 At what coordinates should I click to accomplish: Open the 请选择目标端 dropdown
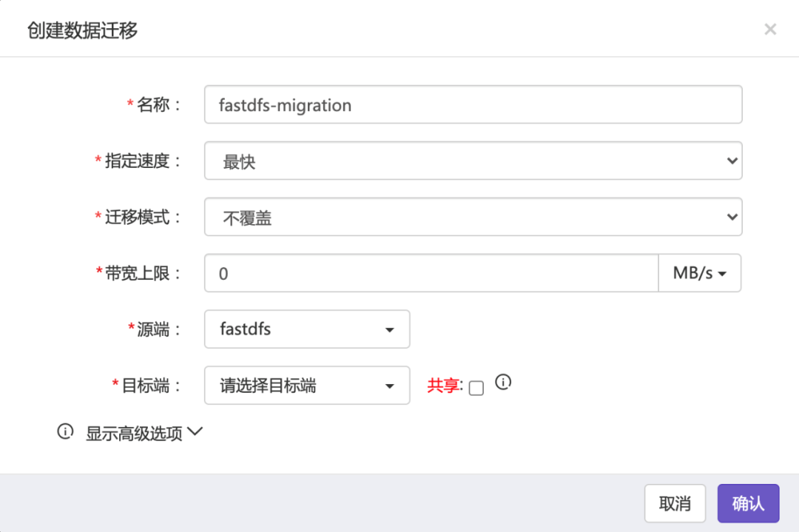307,385
